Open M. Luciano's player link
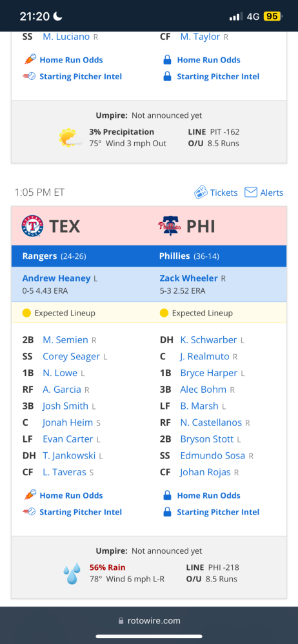The image size is (298, 644). pos(66,37)
